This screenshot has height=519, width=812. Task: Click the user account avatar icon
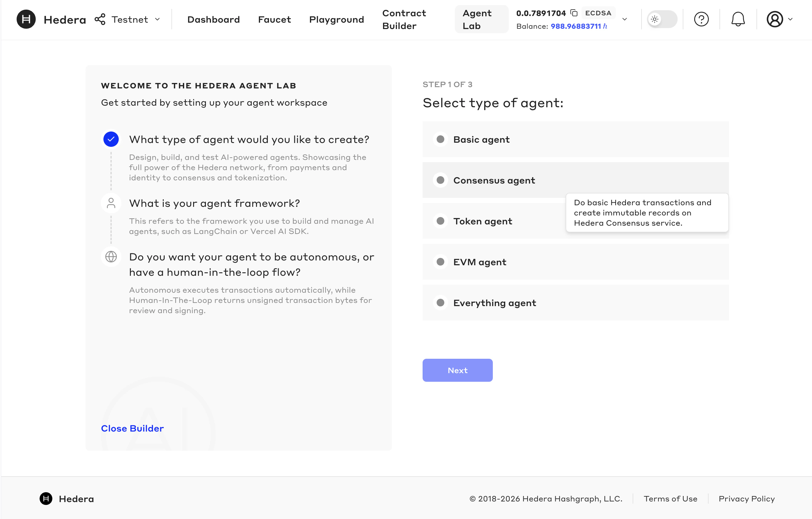pyautogui.click(x=774, y=19)
